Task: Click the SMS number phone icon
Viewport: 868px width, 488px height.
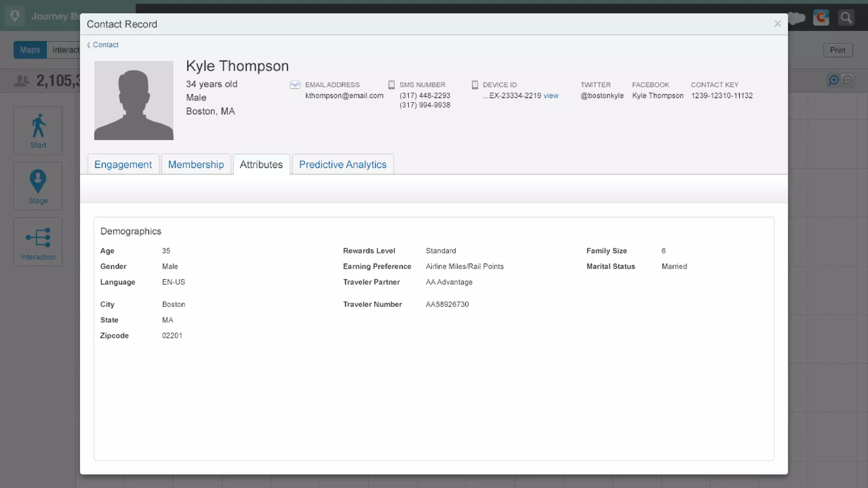Action: click(392, 85)
